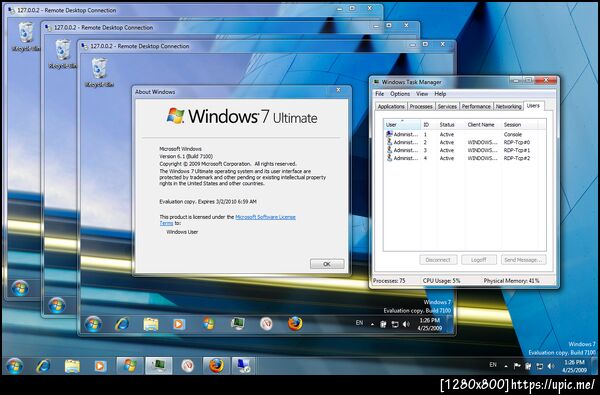The height and width of the screenshot is (395, 600).
Task: Open Start menu in the front Remote Desktop window
Action: tap(93, 324)
